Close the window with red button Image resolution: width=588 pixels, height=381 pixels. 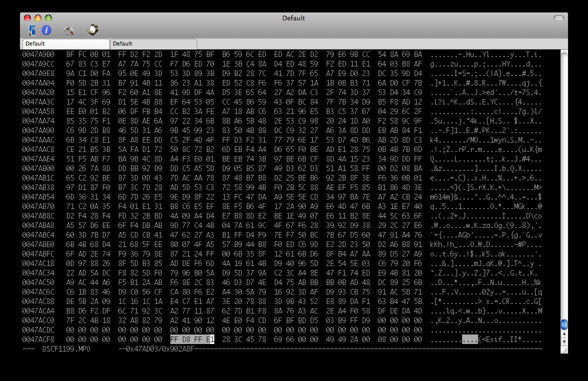(27, 18)
